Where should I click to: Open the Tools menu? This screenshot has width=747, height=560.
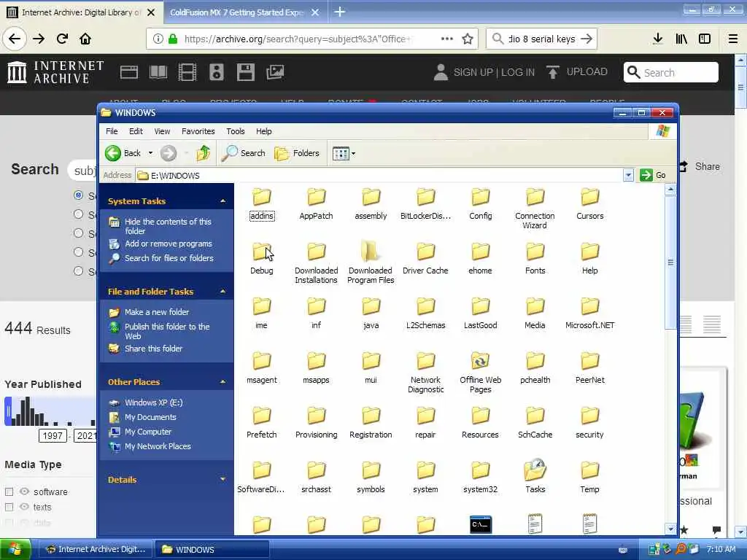pyautogui.click(x=236, y=131)
